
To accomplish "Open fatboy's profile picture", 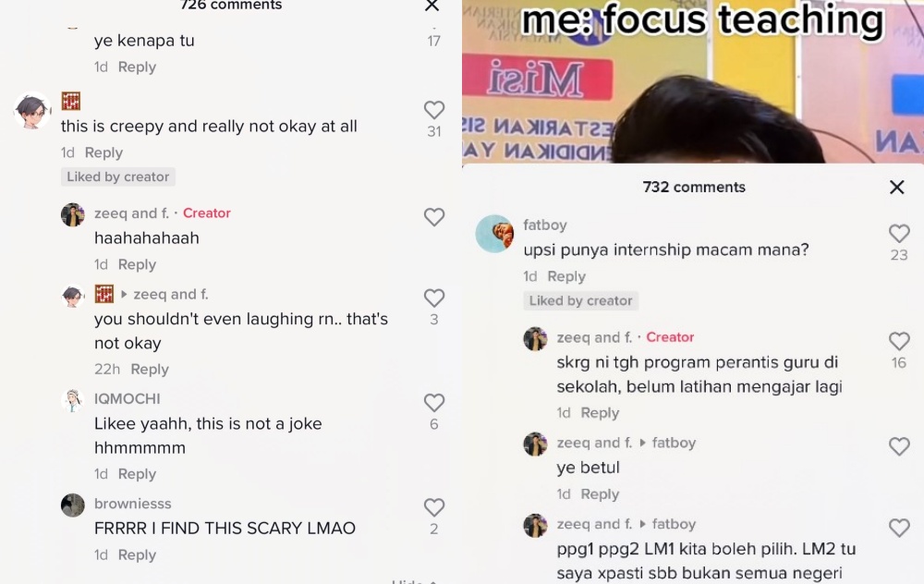I will [x=494, y=234].
